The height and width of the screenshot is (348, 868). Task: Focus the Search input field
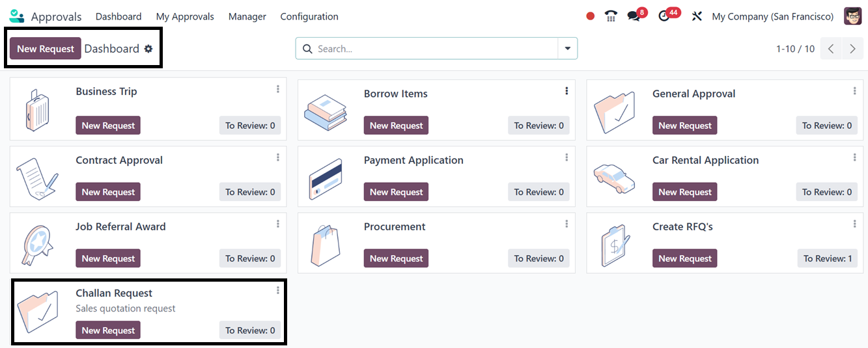coord(433,49)
